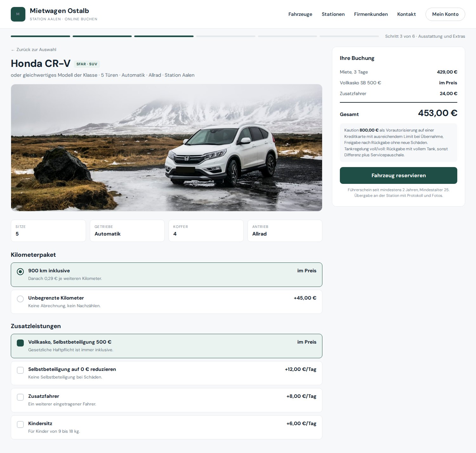
Task: Click the Gesamt label in the booking summary
Action: pyautogui.click(x=349, y=114)
